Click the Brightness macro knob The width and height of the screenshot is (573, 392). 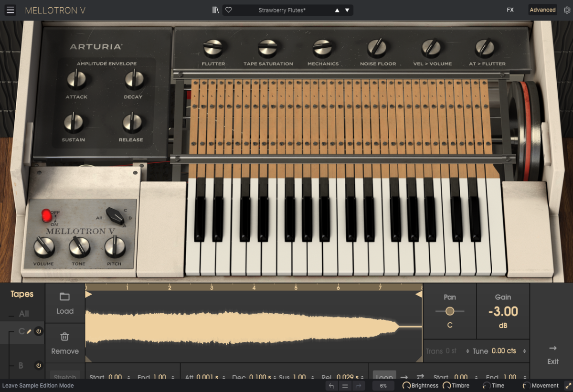pos(406,386)
